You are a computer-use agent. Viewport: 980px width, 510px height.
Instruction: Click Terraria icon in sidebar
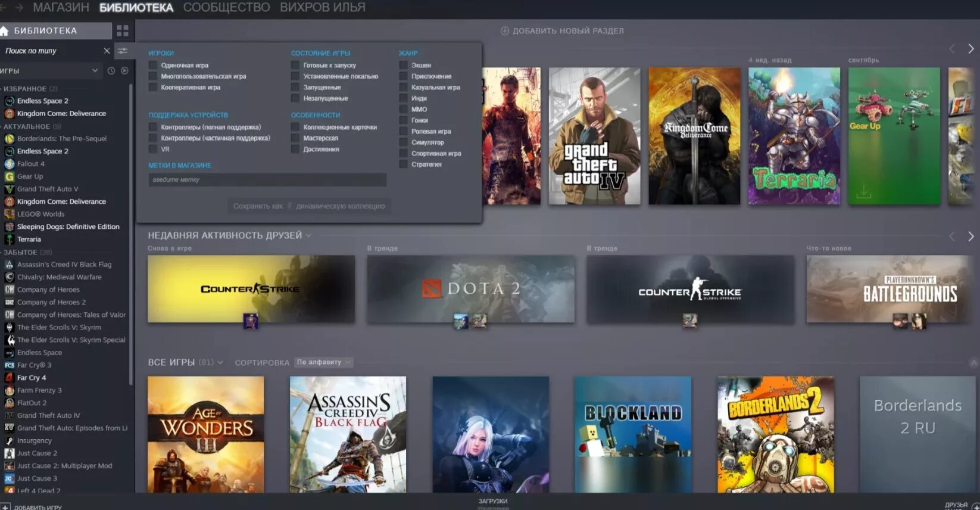click(10, 240)
